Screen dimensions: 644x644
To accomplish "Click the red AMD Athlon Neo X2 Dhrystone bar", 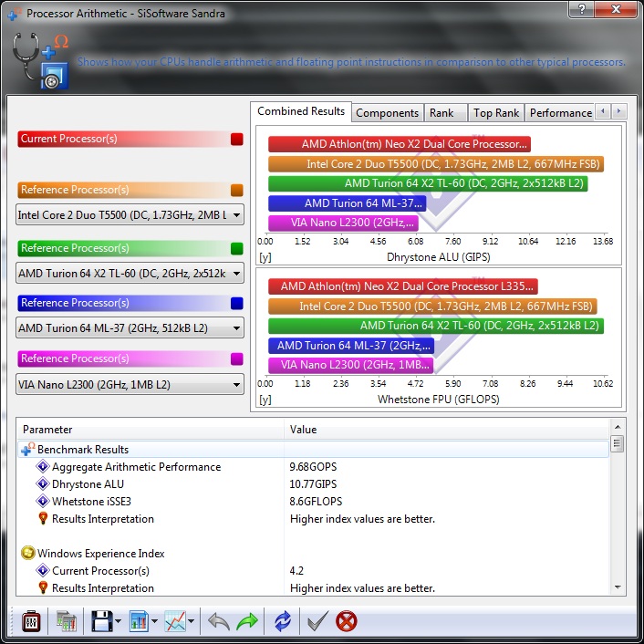I will tap(400, 144).
